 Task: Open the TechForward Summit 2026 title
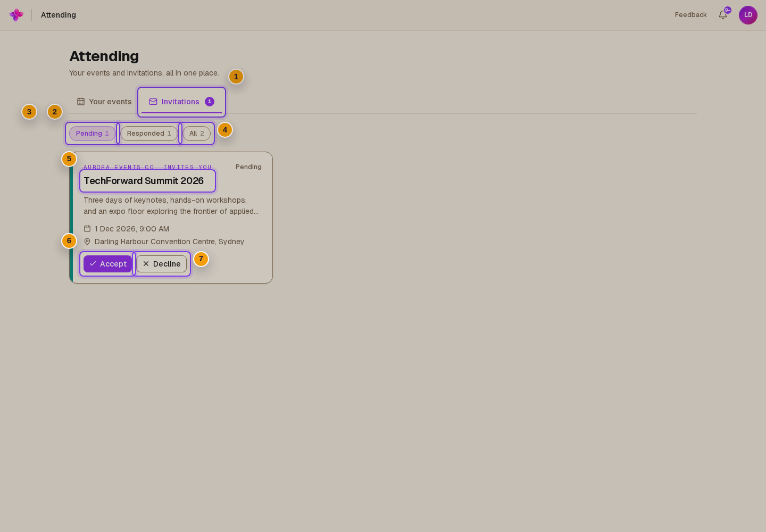coord(144,181)
